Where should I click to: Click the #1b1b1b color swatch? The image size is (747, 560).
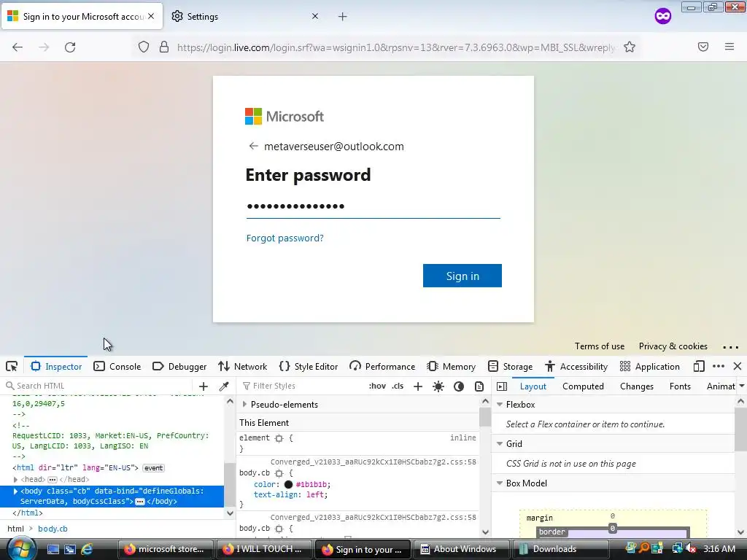pos(288,484)
